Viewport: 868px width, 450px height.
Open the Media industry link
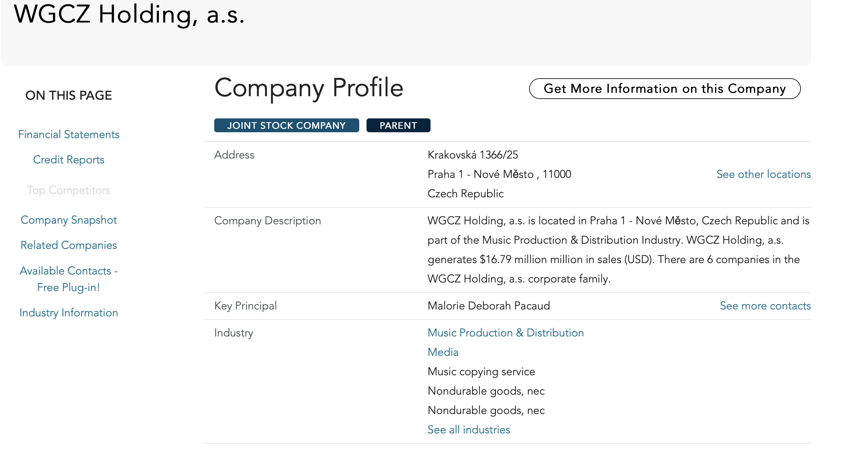coord(443,352)
